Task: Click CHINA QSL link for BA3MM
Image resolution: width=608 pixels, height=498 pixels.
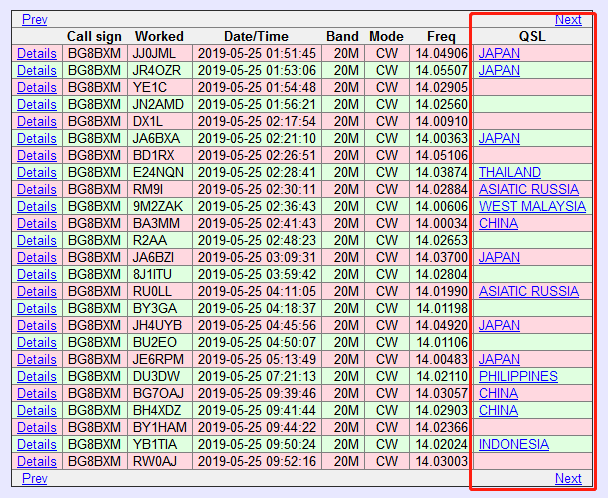Action: click(498, 223)
